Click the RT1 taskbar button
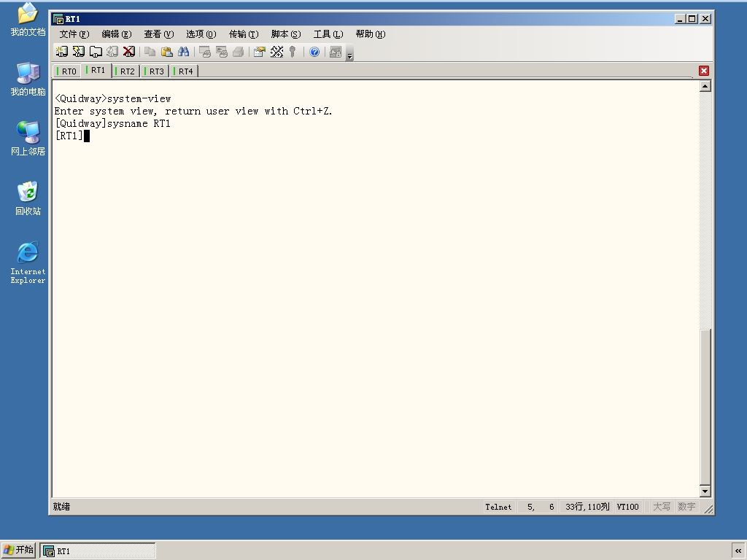The height and width of the screenshot is (560, 747). point(98,551)
